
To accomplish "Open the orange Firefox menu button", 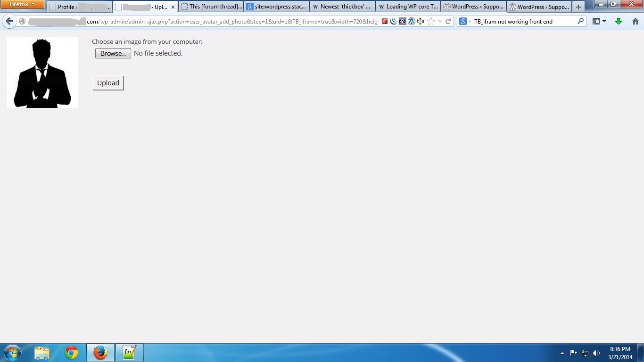I will point(22,4).
